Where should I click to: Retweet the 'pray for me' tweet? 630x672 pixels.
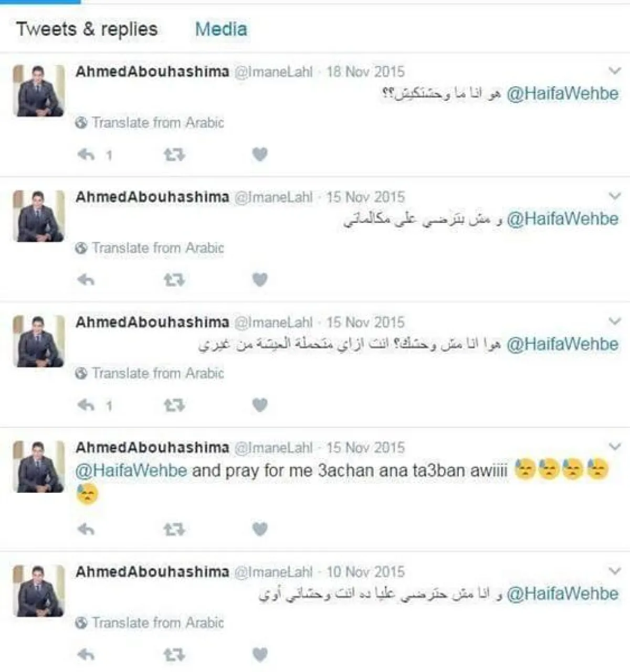pos(174,530)
